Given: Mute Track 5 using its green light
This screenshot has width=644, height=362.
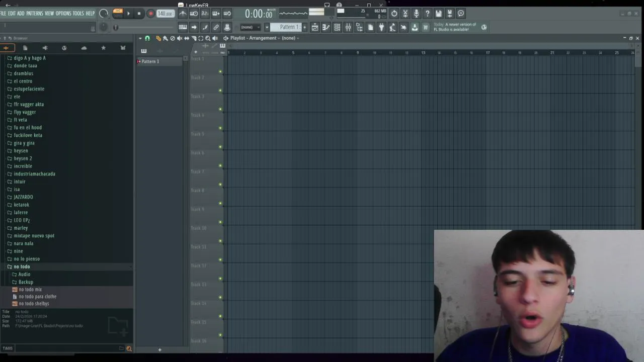Looking at the screenshot, I should (220, 147).
